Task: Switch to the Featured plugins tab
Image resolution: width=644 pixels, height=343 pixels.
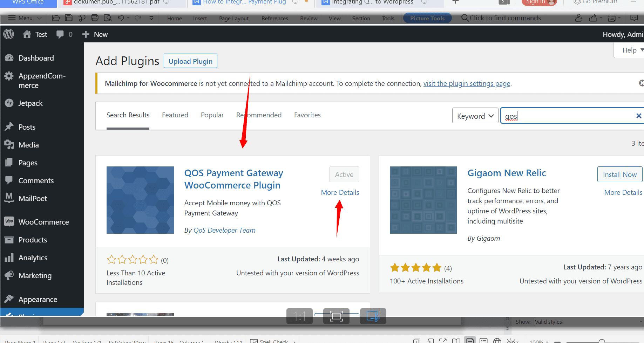Action: [x=175, y=115]
